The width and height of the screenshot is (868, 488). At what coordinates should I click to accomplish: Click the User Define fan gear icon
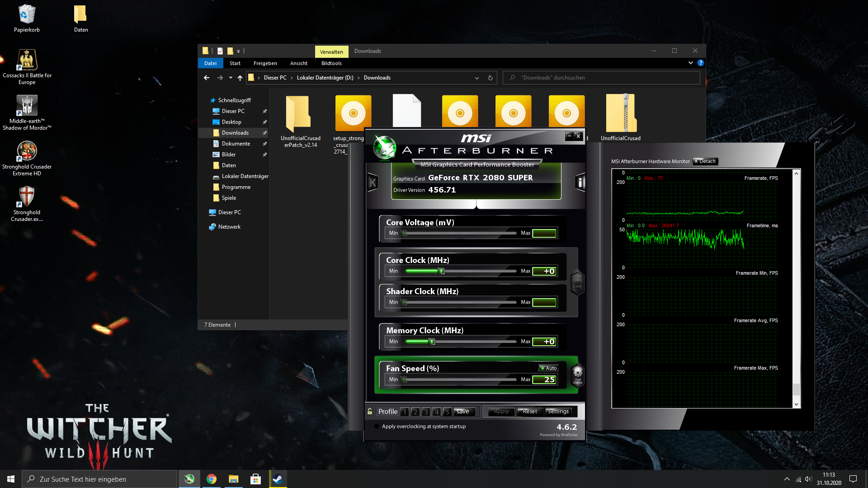pos(577,374)
